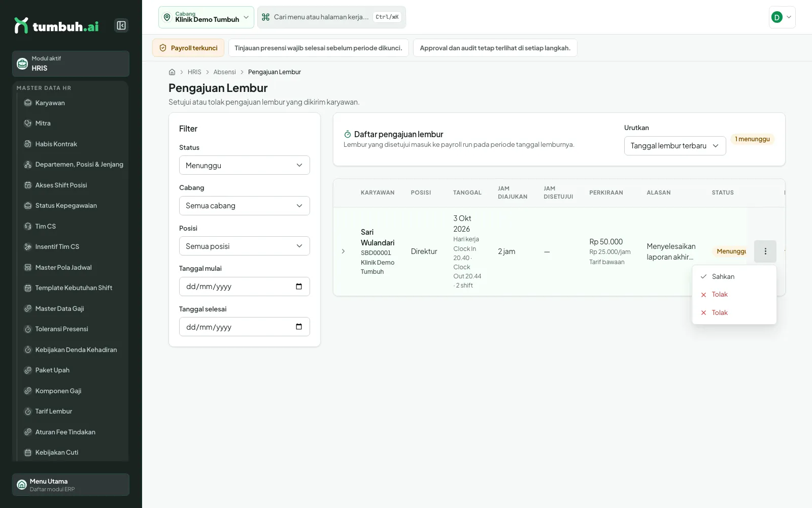This screenshot has height=508, width=812.
Task: Open the Cabang filter dropdown Semua cabang
Action: [245, 206]
